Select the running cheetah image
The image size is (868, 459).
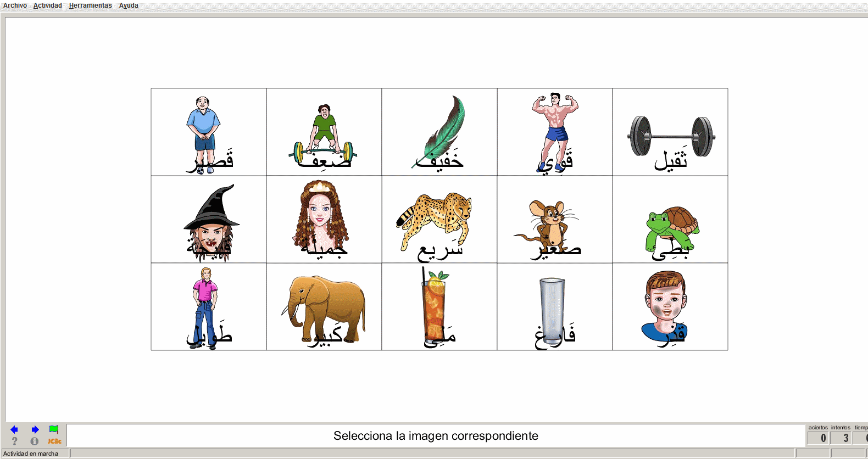[439, 220]
